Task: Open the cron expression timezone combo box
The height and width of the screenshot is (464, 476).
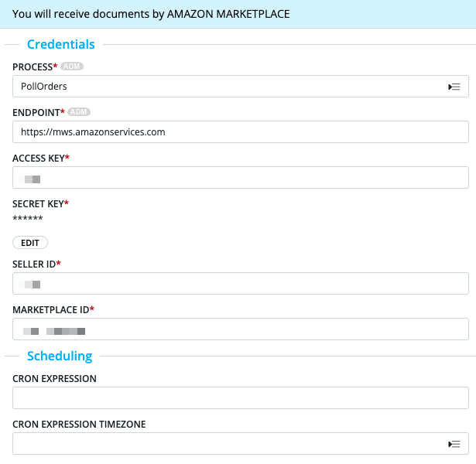Action: click(241, 443)
